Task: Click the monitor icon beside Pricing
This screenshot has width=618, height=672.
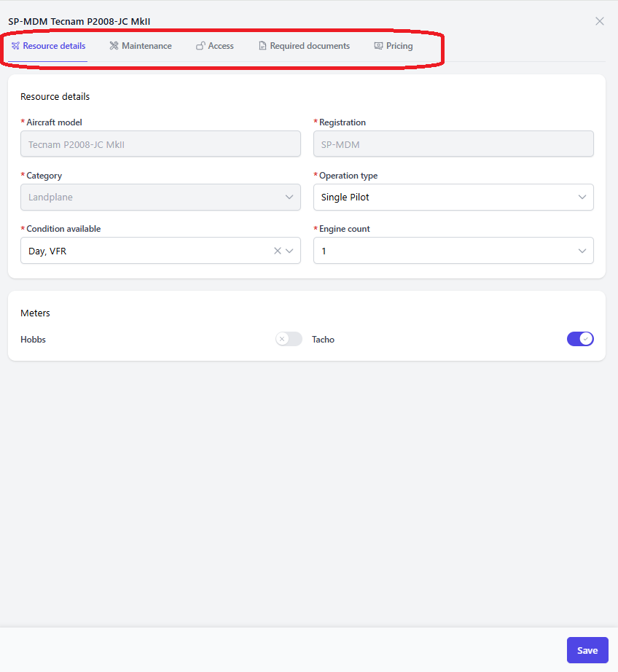Action: pyautogui.click(x=378, y=46)
